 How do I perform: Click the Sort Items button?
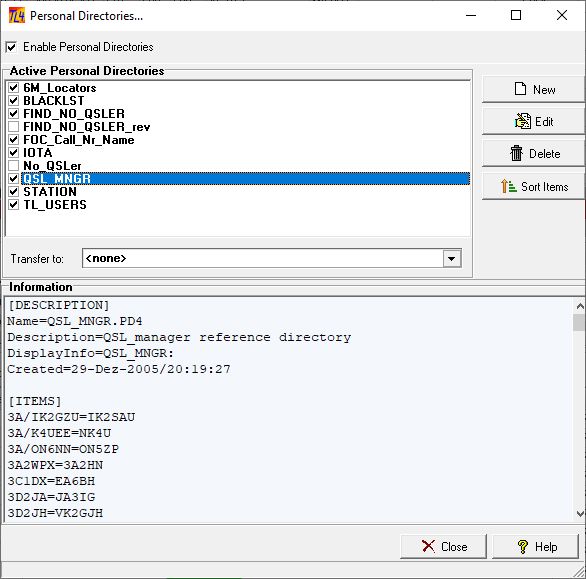pyautogui.click(x=533, y=186)
